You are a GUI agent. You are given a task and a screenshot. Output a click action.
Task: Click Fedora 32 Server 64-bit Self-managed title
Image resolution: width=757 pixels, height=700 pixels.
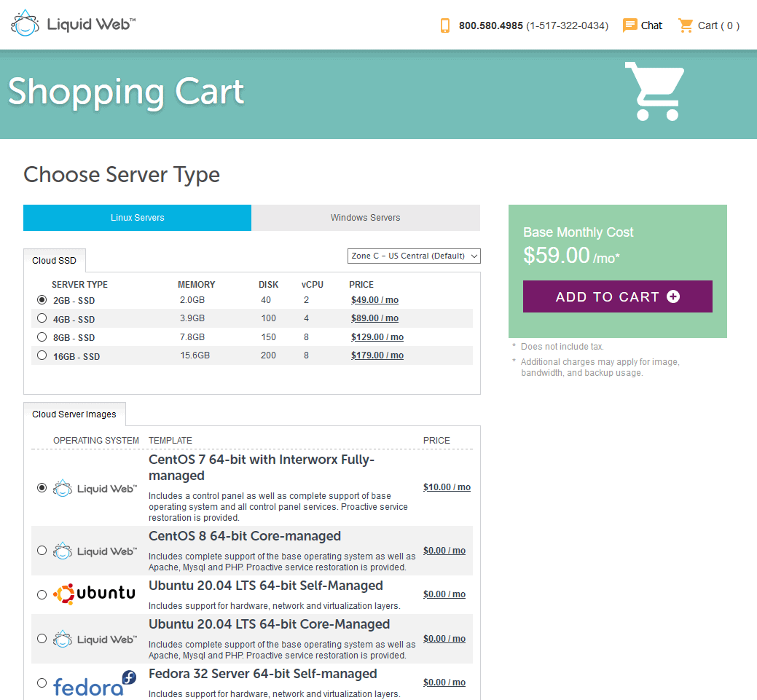pos(262,674)
